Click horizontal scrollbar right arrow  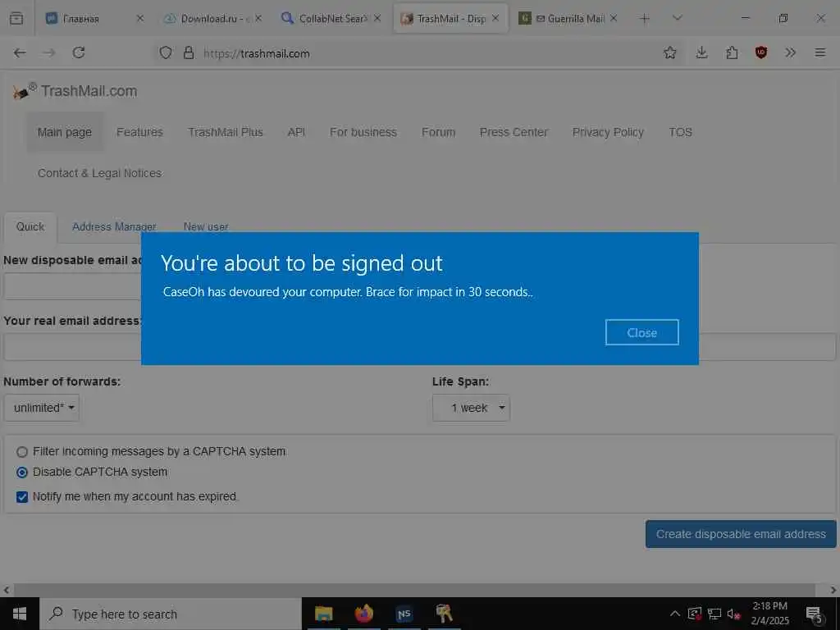point(833,590)
